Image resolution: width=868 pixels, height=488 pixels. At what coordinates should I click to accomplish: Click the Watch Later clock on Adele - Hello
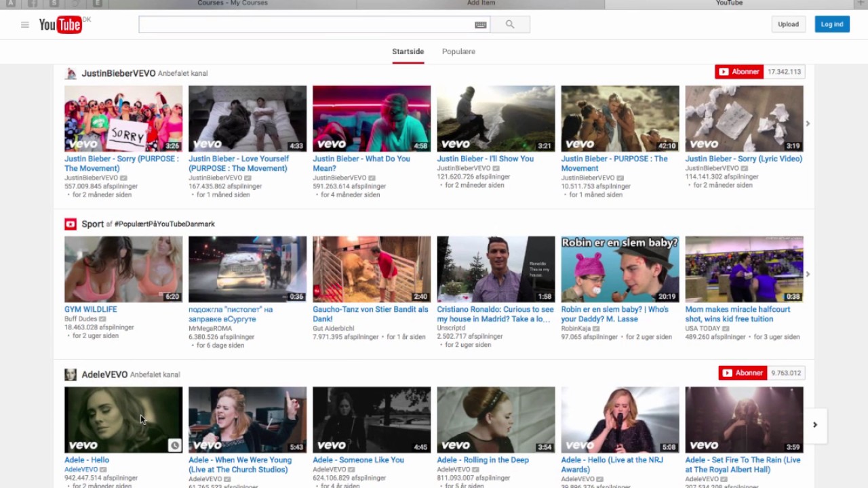pos(174,445)
